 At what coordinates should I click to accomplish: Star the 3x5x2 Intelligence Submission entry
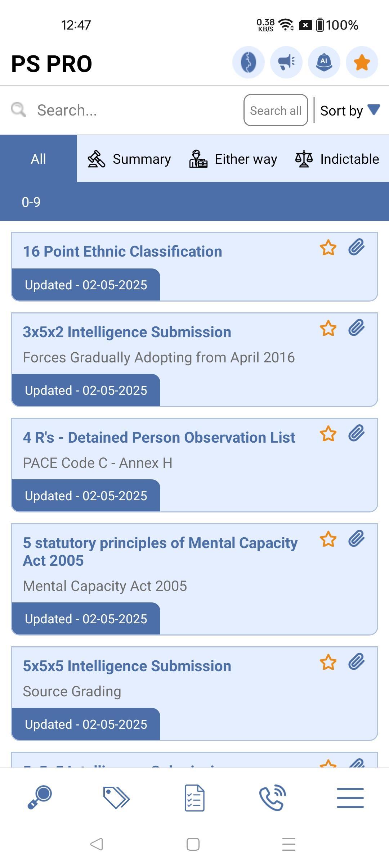328,329
